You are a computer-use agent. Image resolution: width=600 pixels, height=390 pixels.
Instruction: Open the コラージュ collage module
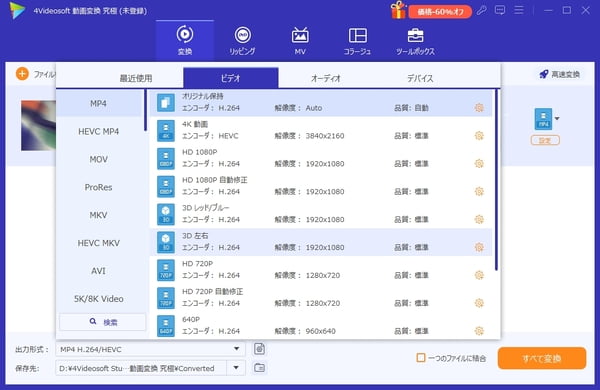point(357,41)
